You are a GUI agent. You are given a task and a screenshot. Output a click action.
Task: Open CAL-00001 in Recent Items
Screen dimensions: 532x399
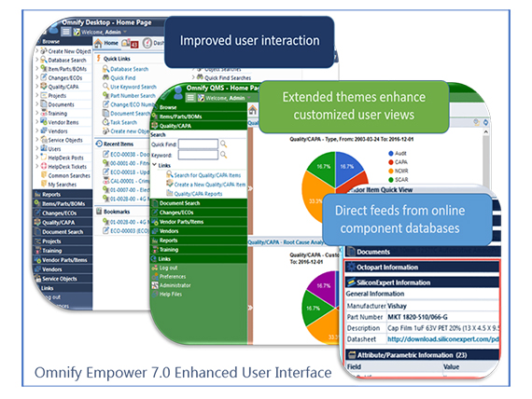(x=130, y=181)
